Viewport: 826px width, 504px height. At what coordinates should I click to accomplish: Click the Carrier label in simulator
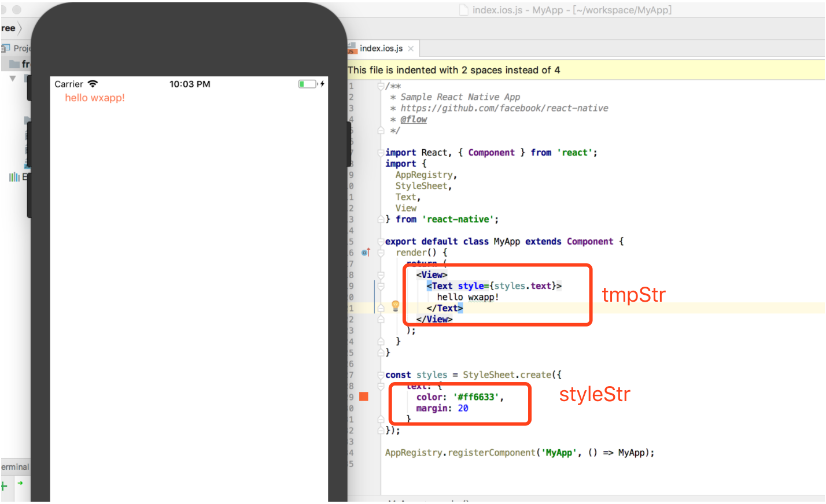69,84
